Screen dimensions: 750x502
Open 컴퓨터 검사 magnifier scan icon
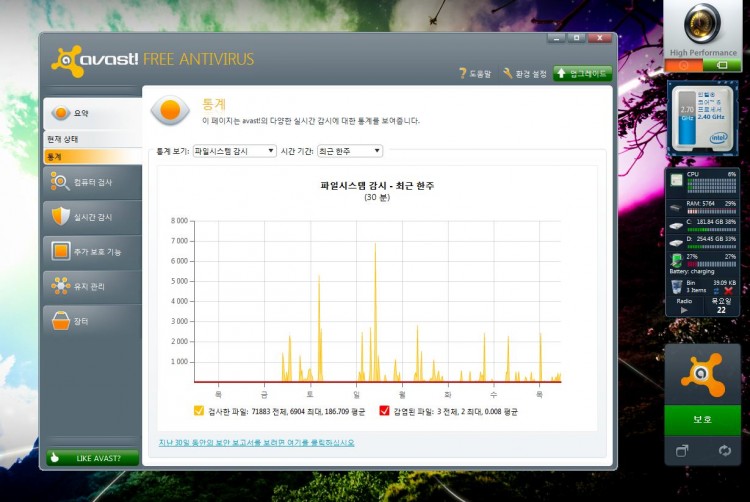click(60, 181)
